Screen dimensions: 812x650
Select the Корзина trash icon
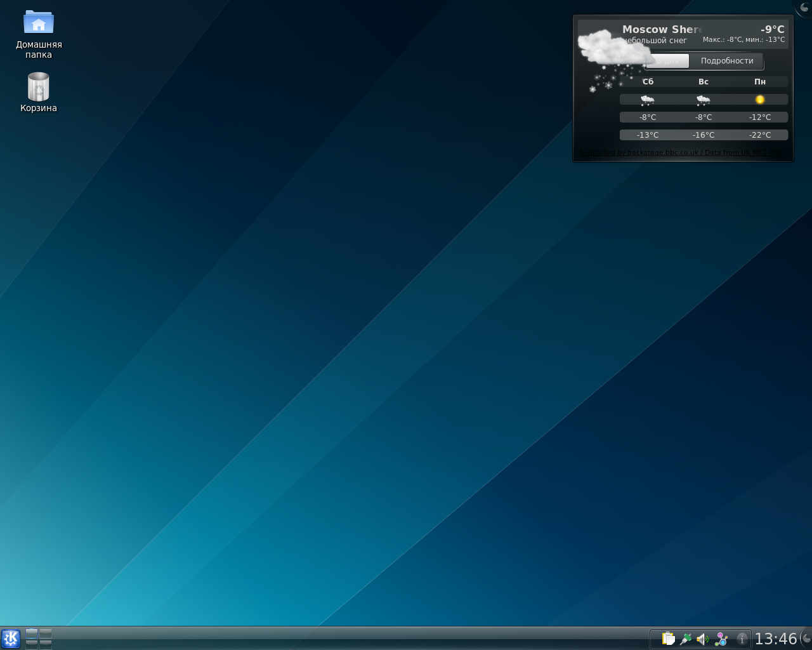pos(39,92)
